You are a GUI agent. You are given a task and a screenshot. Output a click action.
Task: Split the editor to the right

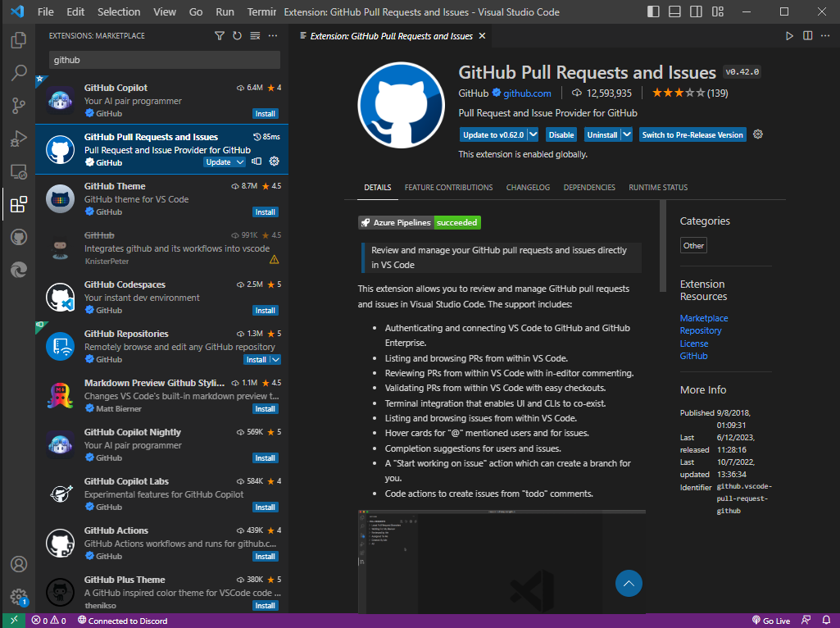coord(807,36)
